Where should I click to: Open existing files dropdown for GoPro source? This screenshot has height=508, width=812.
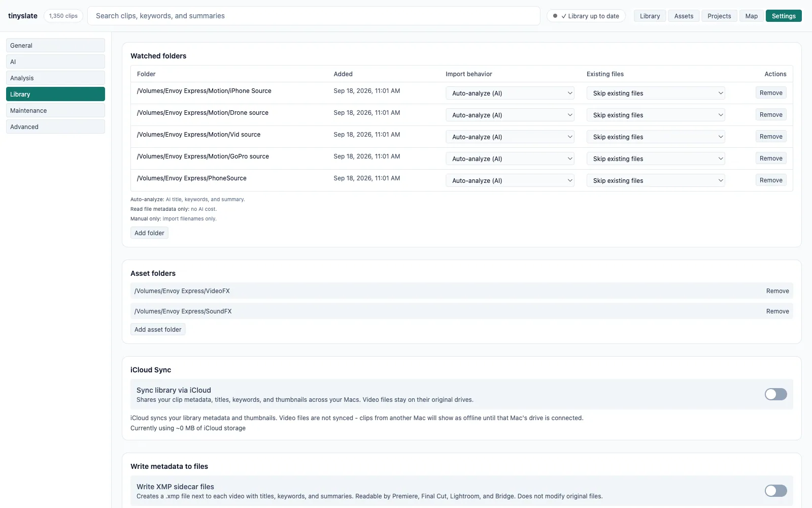coord(656,158)
